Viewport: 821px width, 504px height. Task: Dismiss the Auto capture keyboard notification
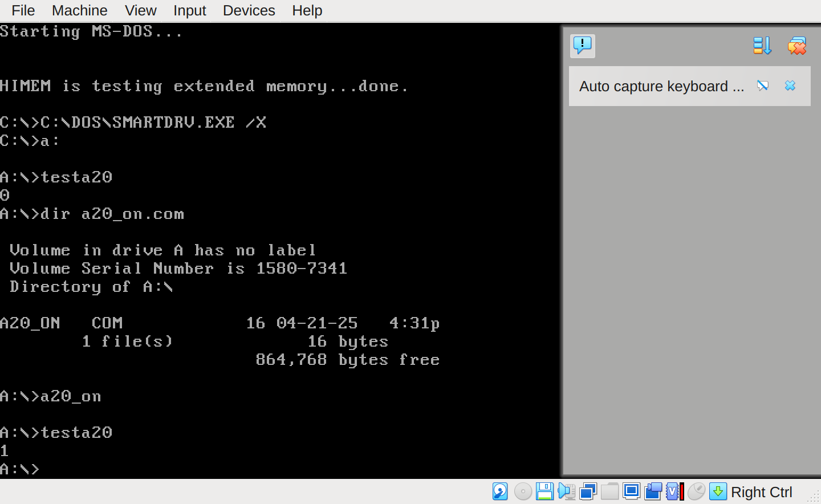click(x=790, y=86)
